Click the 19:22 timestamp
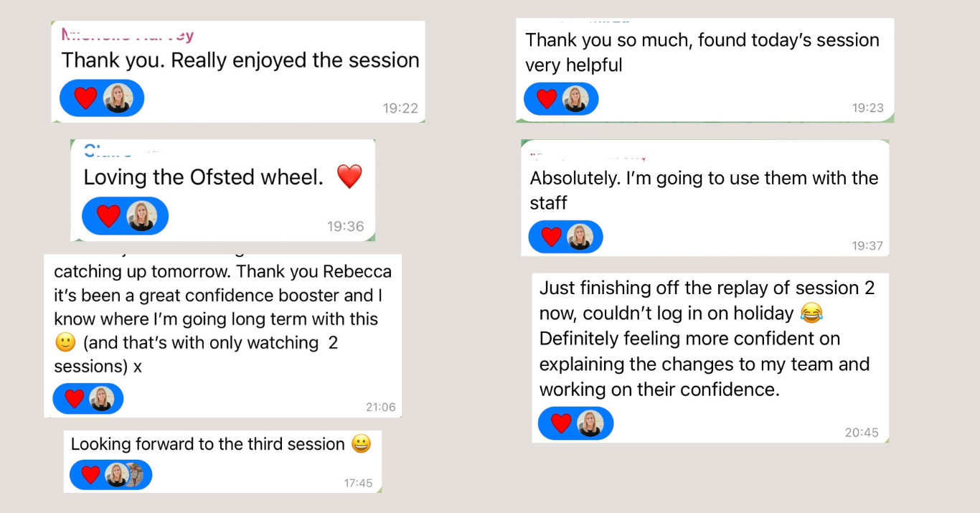Screen dimensions: 980x513 tap(400, 108)
